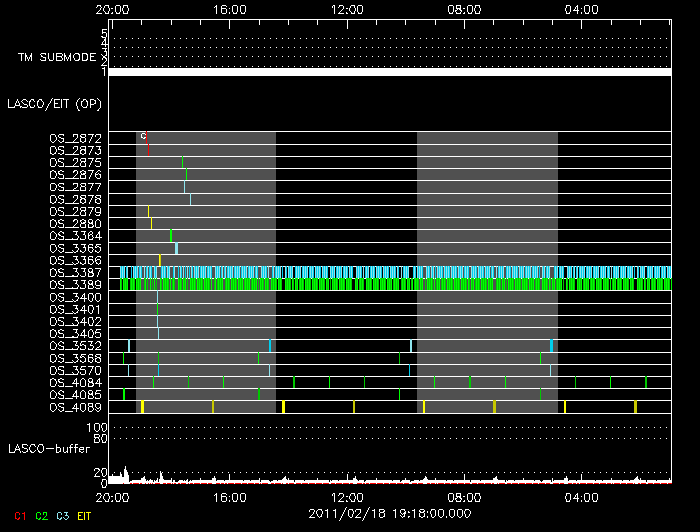The width and height of the screenshot is (700, 532).
Task: Click the OS_3389 row label
Action: coord(75,285)
